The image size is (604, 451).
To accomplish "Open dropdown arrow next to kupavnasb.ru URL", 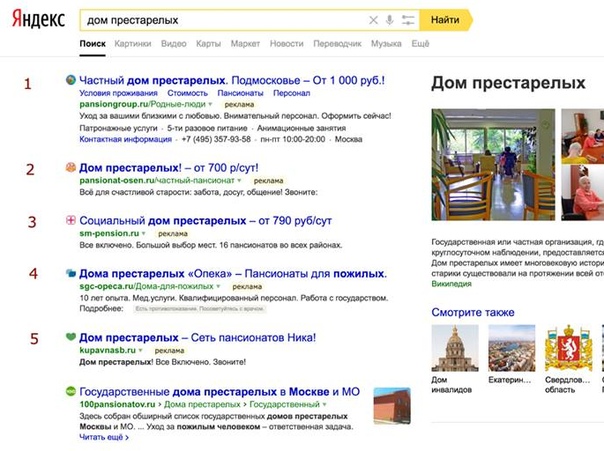I will click(x=141, y=350).
